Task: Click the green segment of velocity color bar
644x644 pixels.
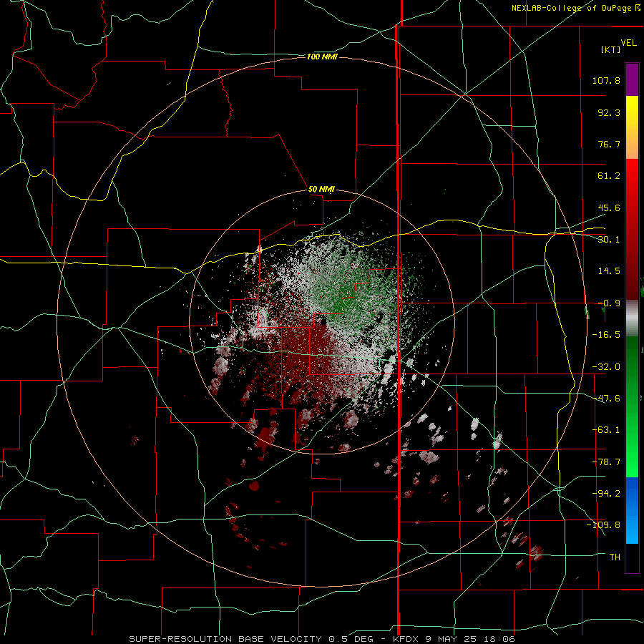Action: 632,406
